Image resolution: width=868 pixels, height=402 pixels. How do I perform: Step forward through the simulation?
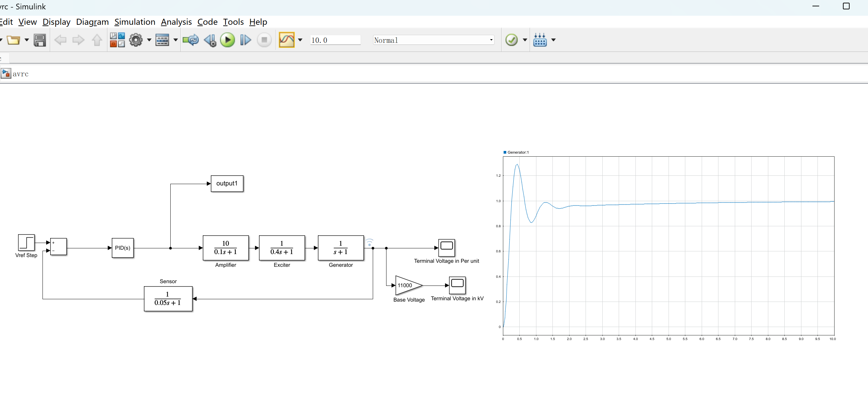coord(246,40)
